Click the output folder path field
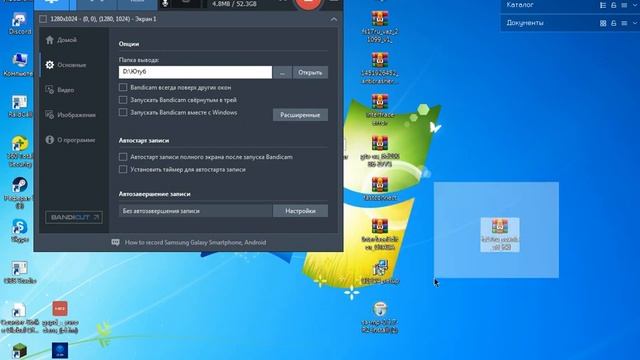 click(x=195, y=72)
